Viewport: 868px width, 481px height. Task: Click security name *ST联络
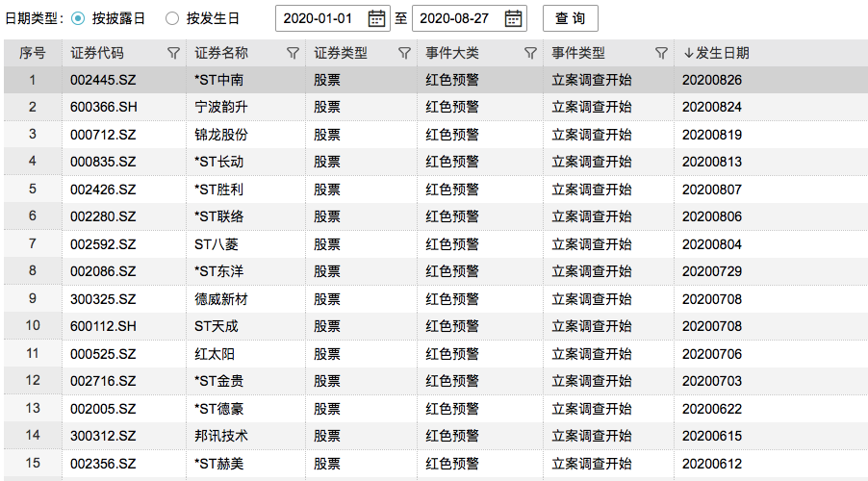218,216
